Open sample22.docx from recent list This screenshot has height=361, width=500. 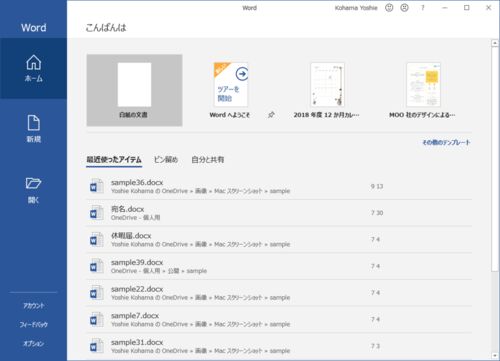pyautogui.click(x=279, y=293)
